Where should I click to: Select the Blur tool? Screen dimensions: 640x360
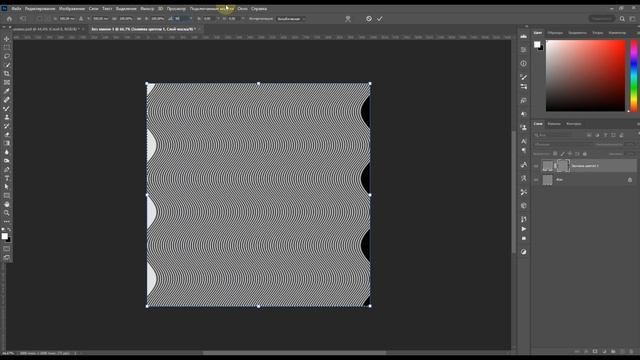(x=7, y=152)
